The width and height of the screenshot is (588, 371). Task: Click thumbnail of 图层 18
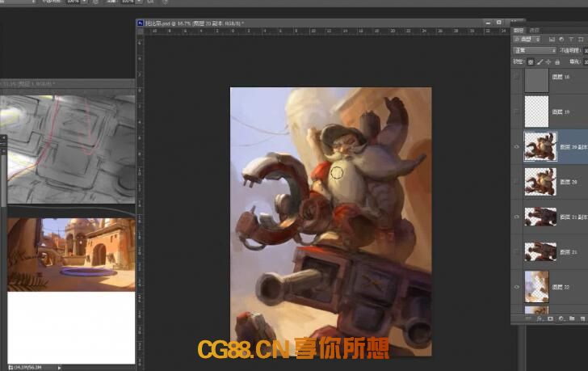[536, 80]
